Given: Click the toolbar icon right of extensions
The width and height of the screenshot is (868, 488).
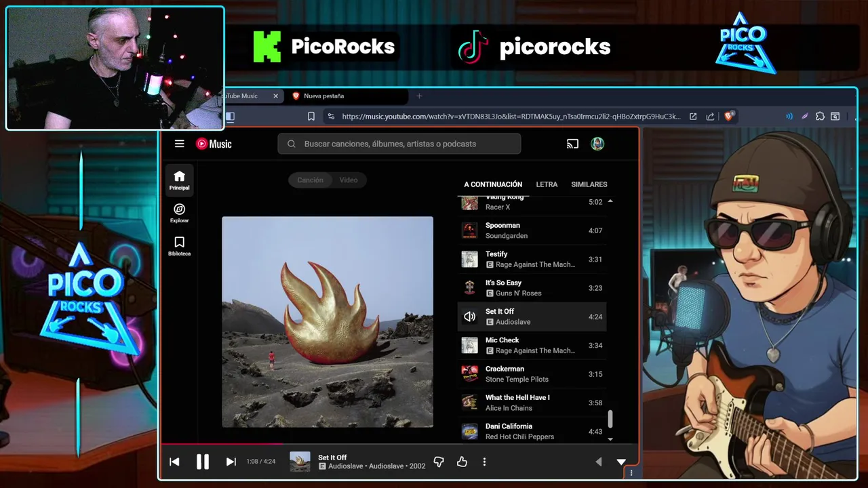Looking at the screenshot, I should point(835,117).
